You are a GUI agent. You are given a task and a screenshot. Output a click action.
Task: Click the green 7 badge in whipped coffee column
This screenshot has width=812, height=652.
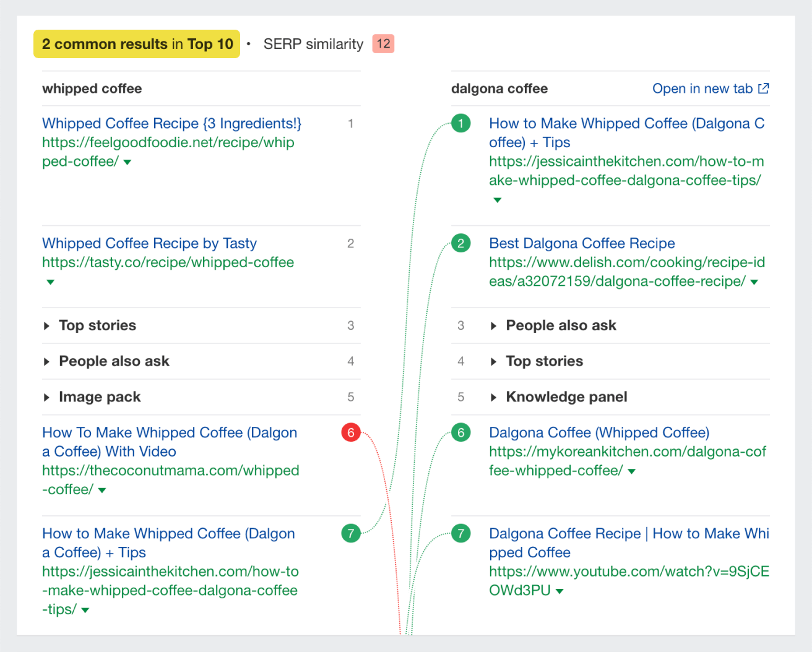point(351,533)
